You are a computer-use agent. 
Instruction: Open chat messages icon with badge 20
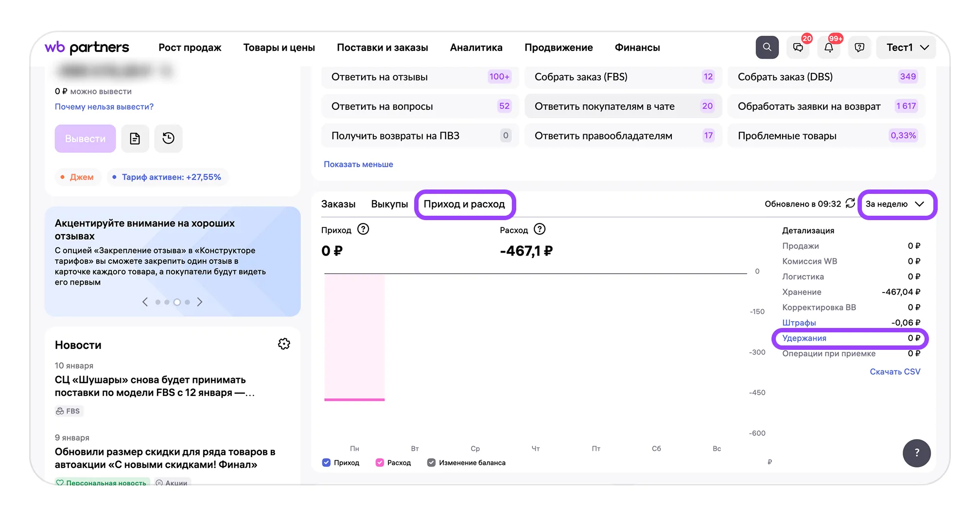click(798, 48)
